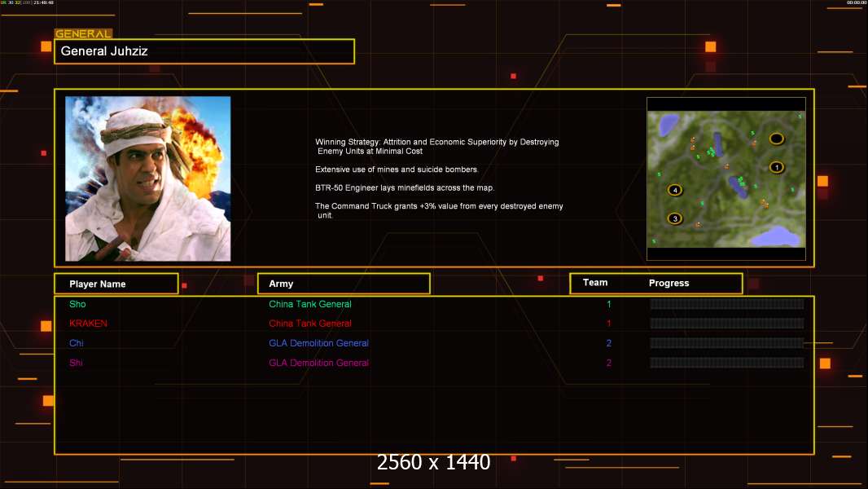Click Chi's GLA Demolition General army text
868x489 pixels.
click(319, 343)
